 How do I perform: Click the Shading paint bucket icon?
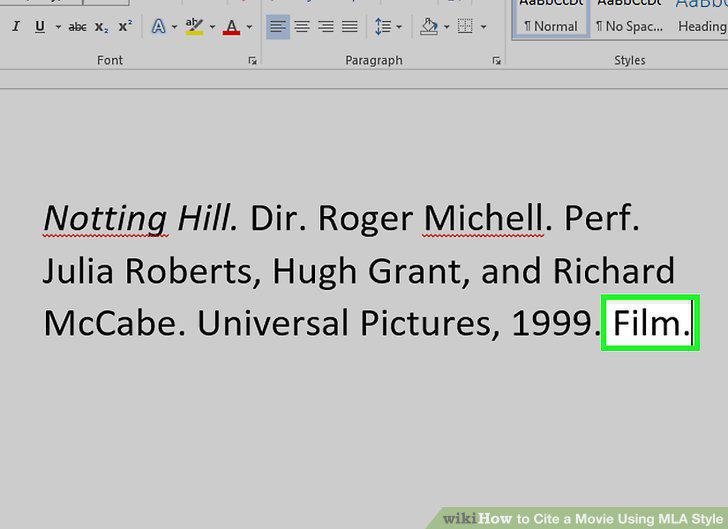coord(429,26)
